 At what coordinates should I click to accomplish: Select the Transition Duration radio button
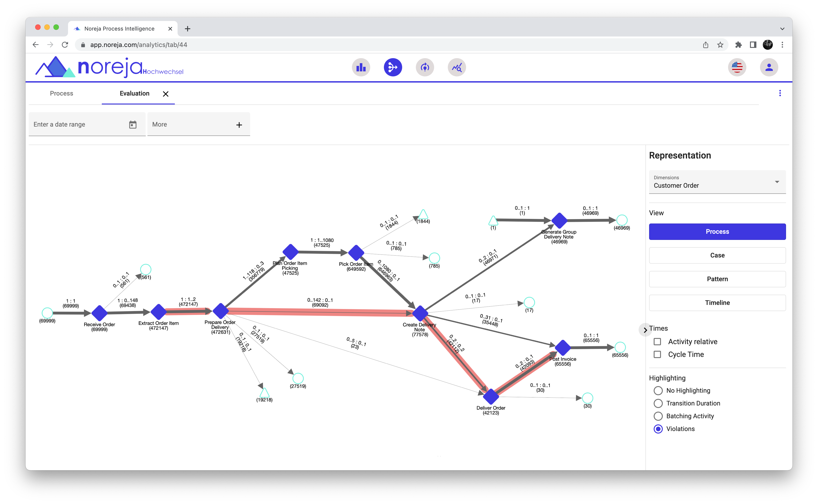click(x=658, y=403)
